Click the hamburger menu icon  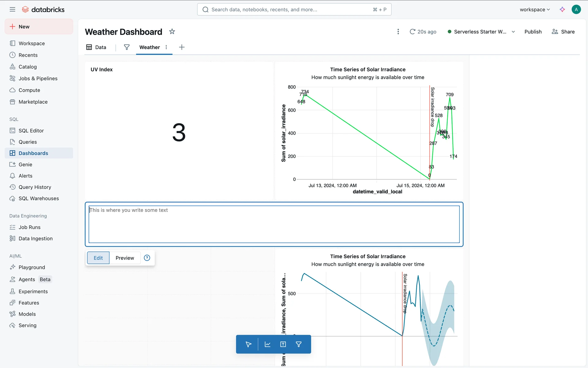click(x=12, y=10)
